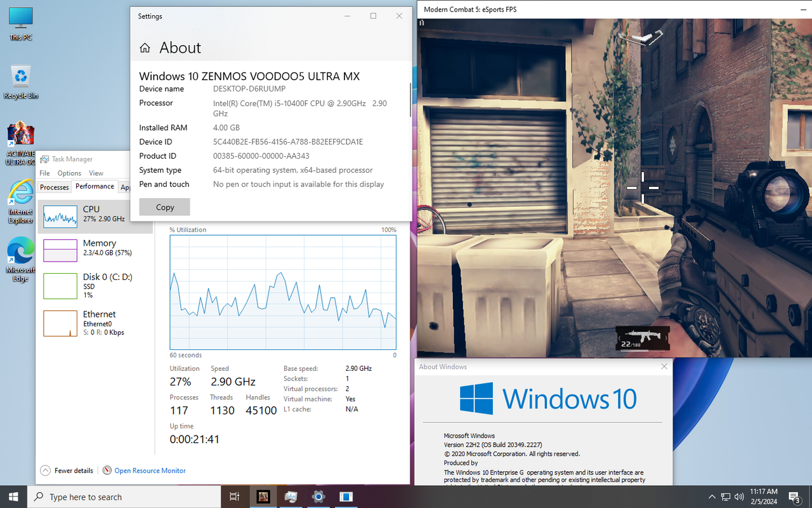Click the Settings window scrollbar

pyautogui.click(x=410, y=100)
